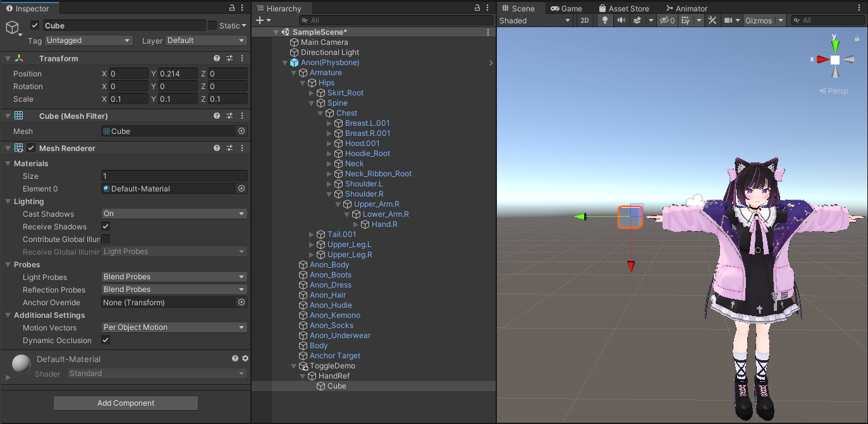This screenshot has width=868, height=424.
Task: Check Contribute Global Illumination
Action: coord(106,239)
